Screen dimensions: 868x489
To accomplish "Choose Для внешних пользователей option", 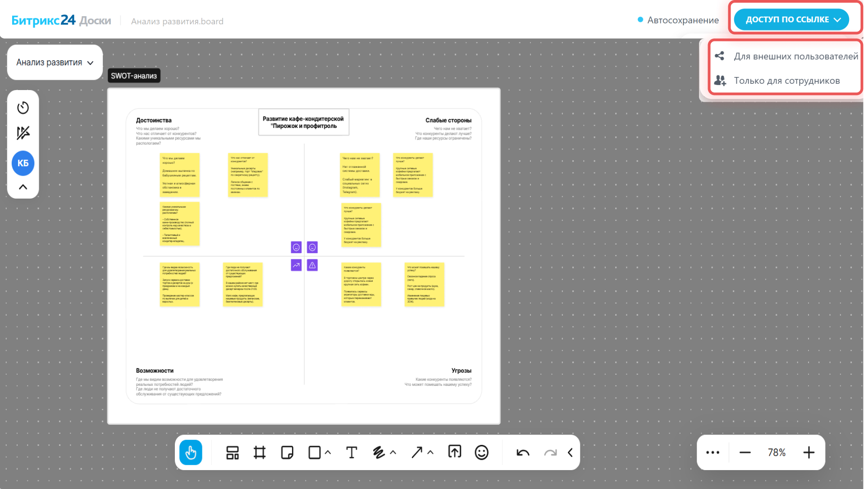I will (795, 56).
